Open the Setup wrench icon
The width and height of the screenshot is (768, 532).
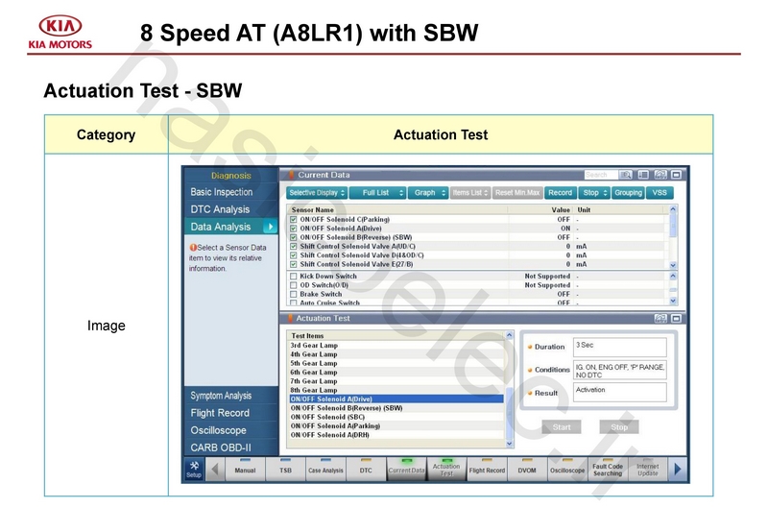pos(194,470)
